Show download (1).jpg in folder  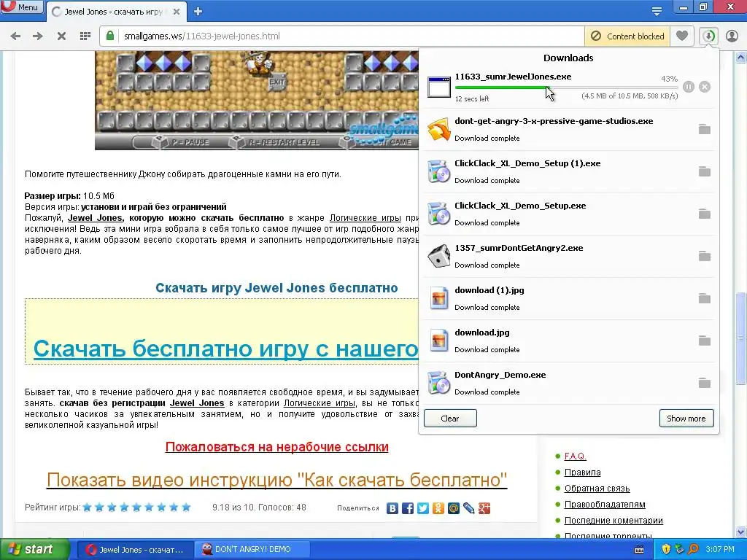tap(704, 298)
